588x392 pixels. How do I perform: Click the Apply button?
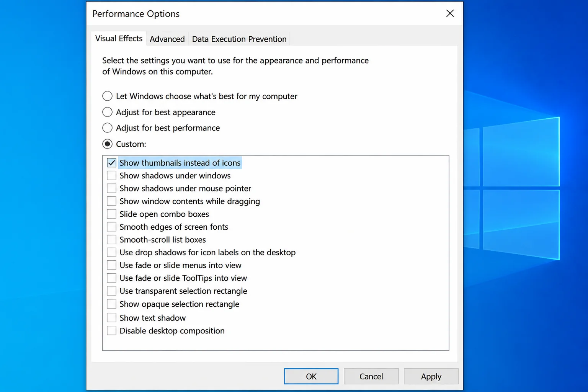(431, 376)
